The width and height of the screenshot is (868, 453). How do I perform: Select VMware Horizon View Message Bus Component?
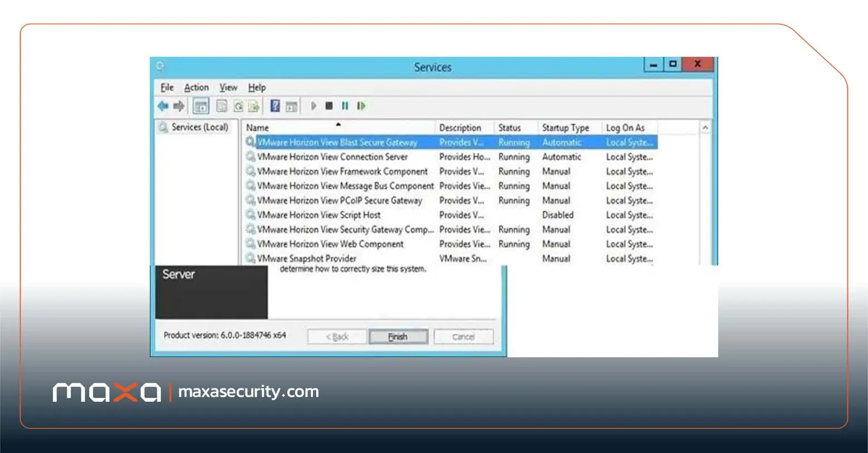click(451, 185)
